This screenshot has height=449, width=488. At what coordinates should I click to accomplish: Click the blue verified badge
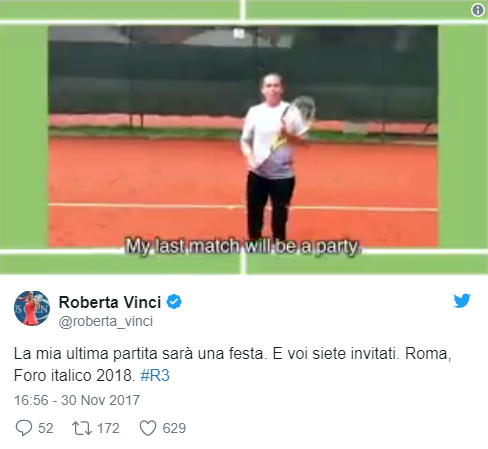(174, 302)
